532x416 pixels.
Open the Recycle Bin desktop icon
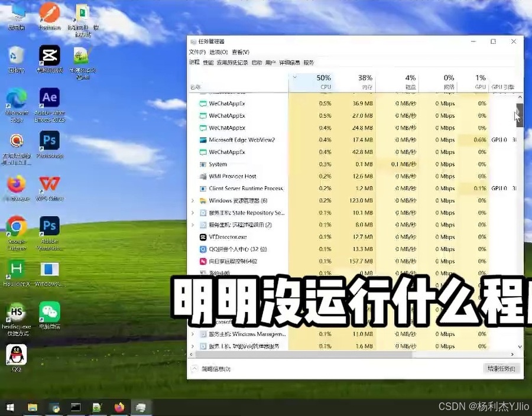pos(16,59)
